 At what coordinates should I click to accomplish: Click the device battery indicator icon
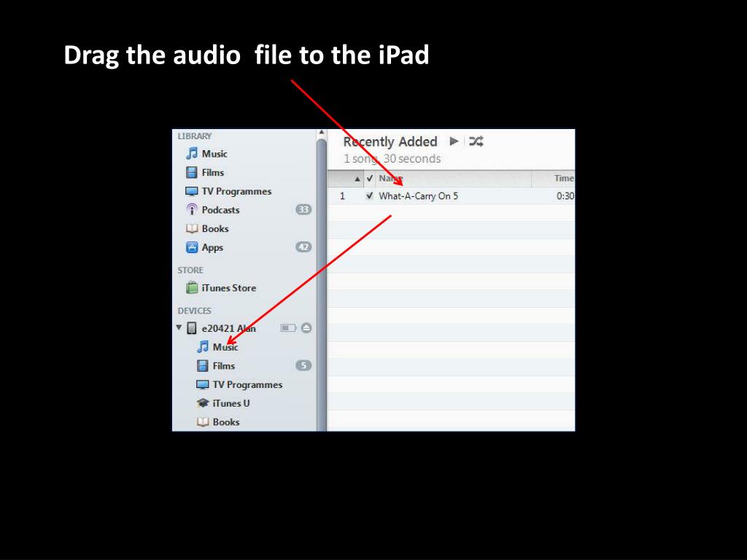point(288,327)
